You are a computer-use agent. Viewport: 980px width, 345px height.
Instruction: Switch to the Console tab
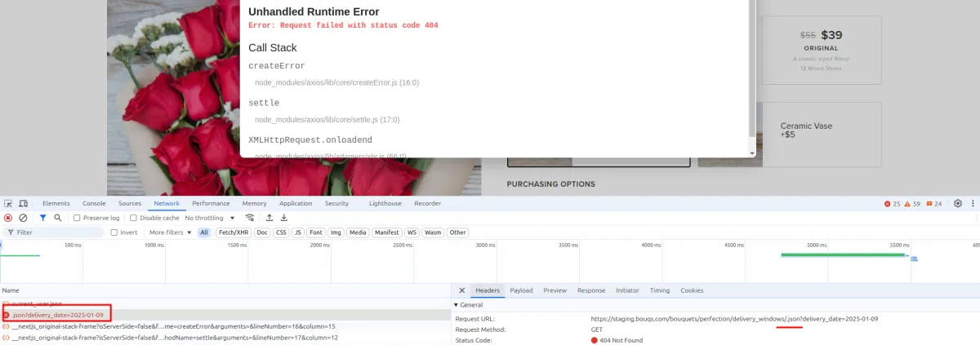pyautogui.click(x=94, y=203)
